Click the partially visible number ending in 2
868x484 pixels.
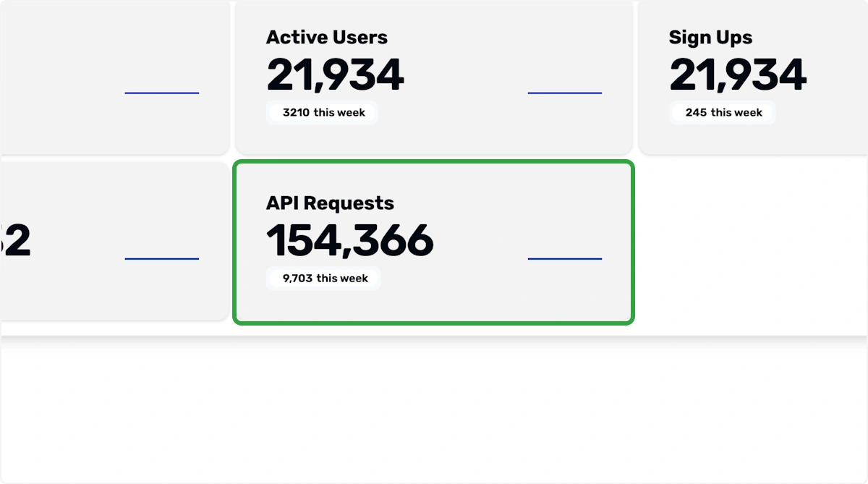pyautogui.click(x=15, y=241)
